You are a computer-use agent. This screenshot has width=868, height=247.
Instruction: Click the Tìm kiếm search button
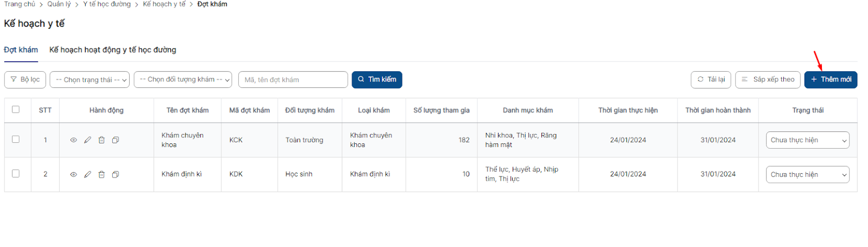click(x=377, y=80)
